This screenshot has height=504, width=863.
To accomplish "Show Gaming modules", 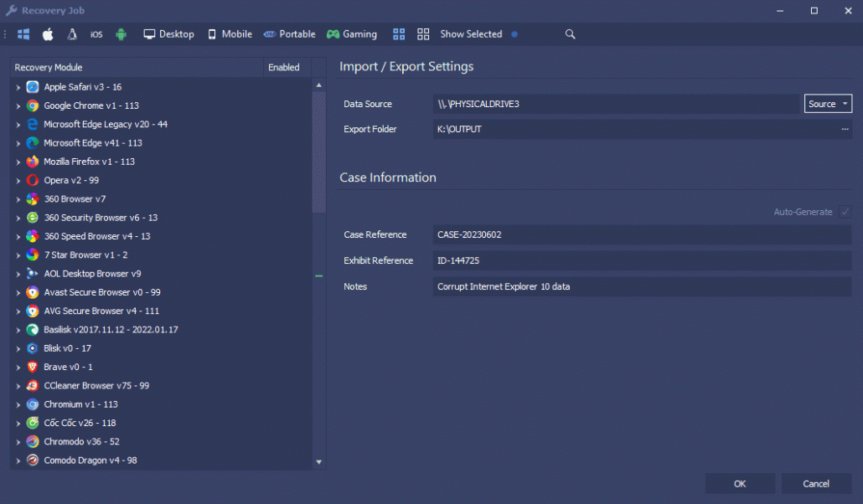I will 352,34.
